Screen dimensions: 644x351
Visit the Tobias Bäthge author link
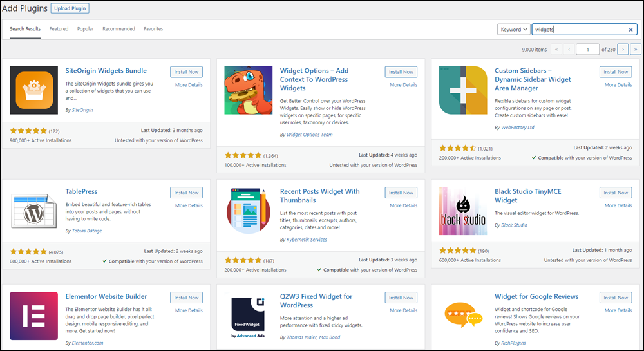pyautogui.click(x=87, y=231)
